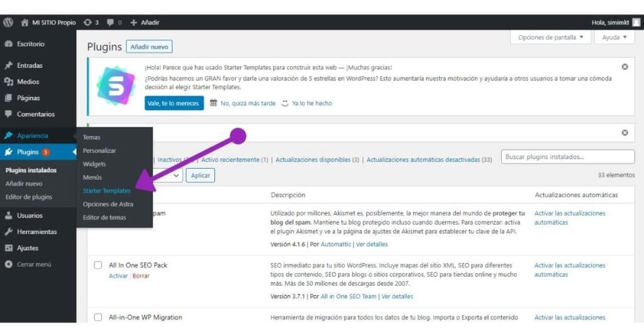
Task: Activate All In One SEO Pack
Action: pyautogui.click(x=118, y=276)
